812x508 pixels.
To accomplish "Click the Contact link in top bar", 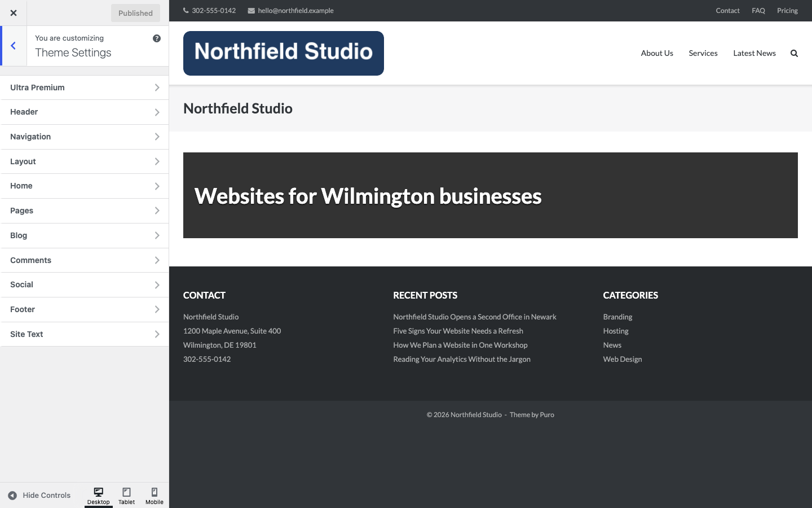I will pos(727,11).
